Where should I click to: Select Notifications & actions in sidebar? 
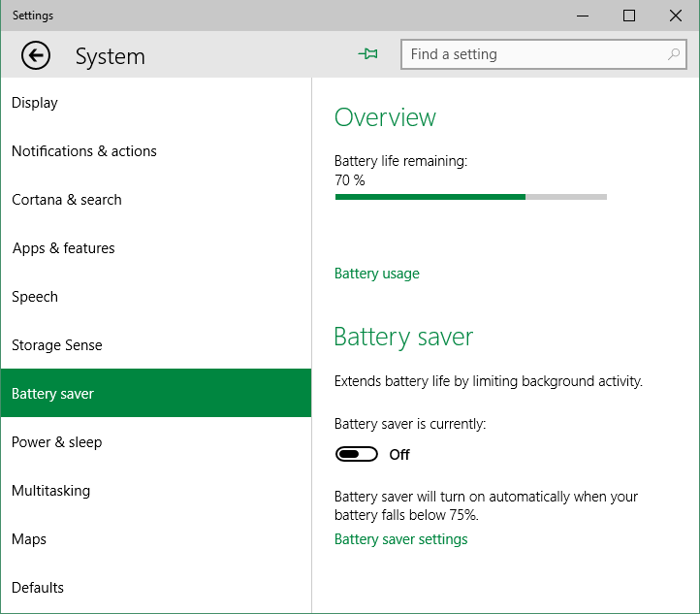click(84, 151)
